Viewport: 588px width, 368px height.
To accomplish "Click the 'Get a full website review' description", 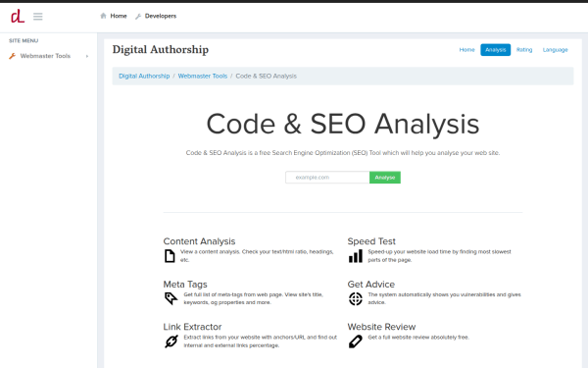I will point(418,338).
